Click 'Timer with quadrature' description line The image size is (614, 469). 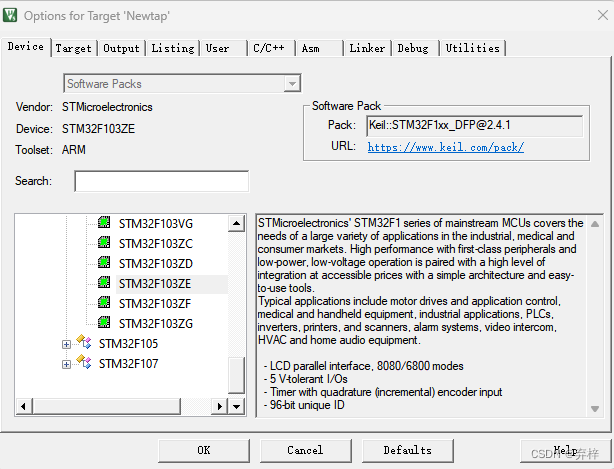pyautogui.click(x=383, y=392)
